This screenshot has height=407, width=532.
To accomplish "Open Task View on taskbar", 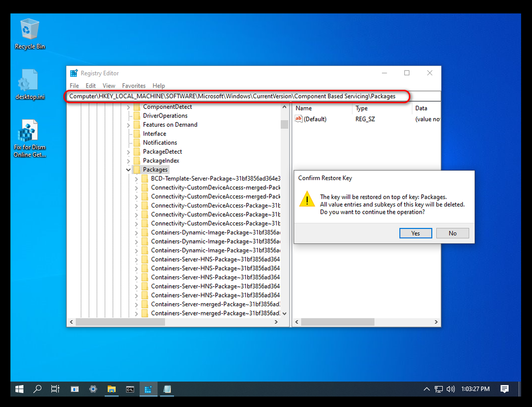I will coord(55,389).
